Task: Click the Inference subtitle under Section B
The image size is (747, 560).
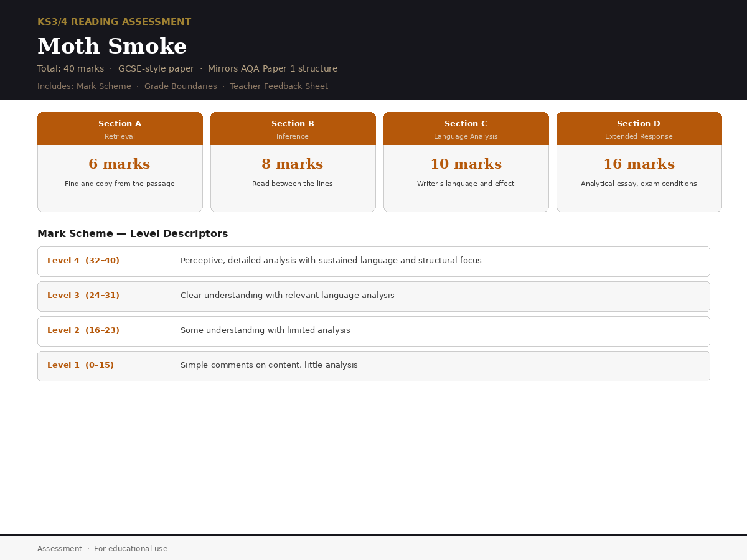Action: [293, 136]
